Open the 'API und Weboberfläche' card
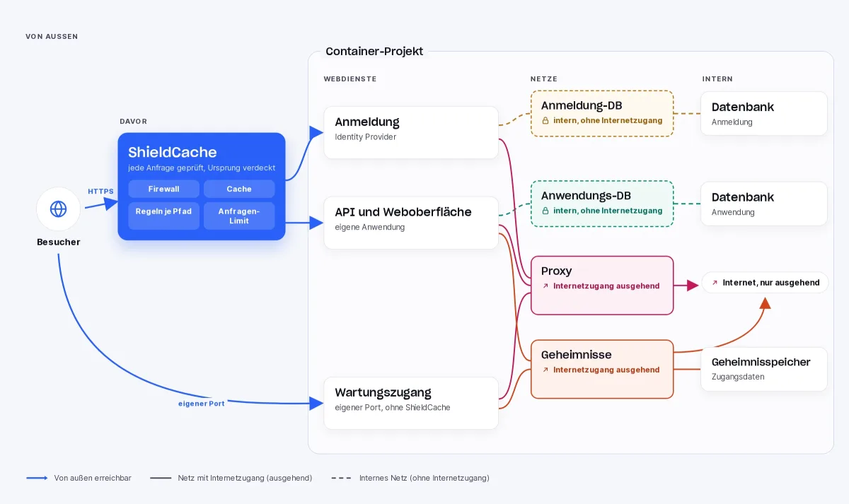This screenshot has width=849, height=504. [x=411, y=223]
